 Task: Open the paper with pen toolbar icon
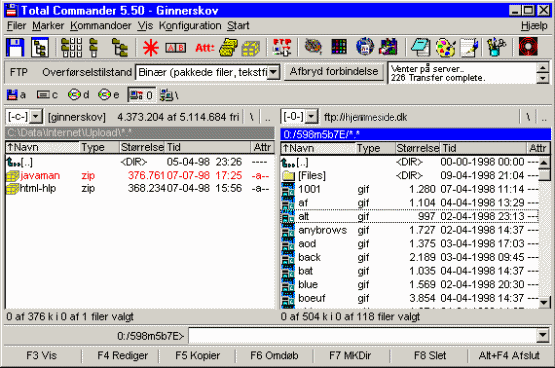(469, 47)
